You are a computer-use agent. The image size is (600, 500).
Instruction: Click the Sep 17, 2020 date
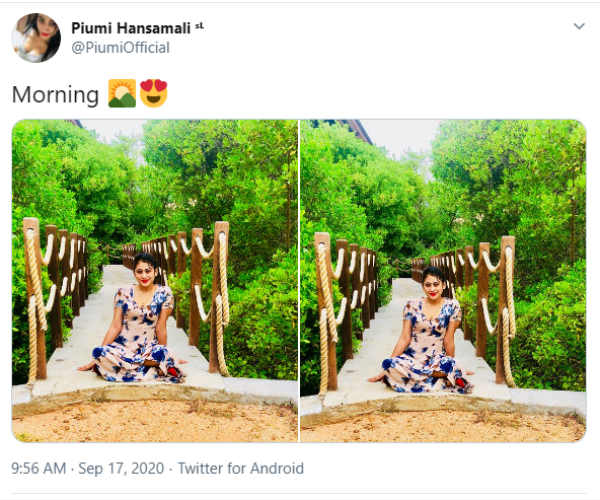tap(121, 468)
